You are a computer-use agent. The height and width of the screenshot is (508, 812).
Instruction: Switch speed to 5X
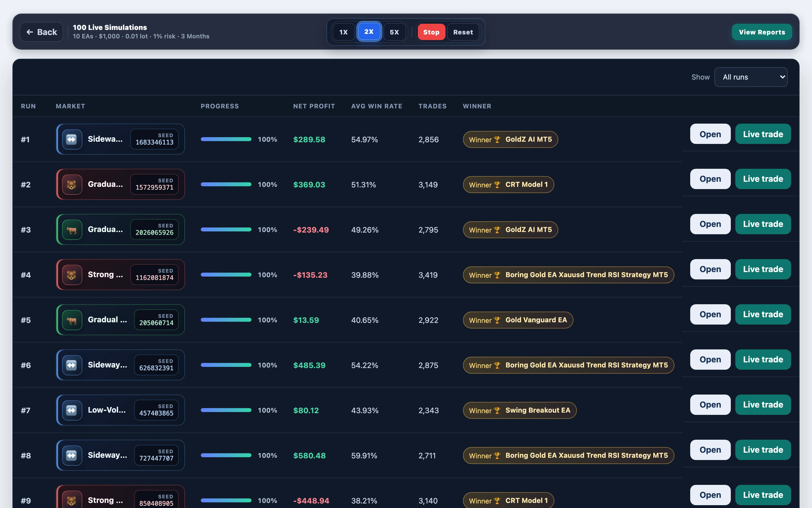[395, 32]
